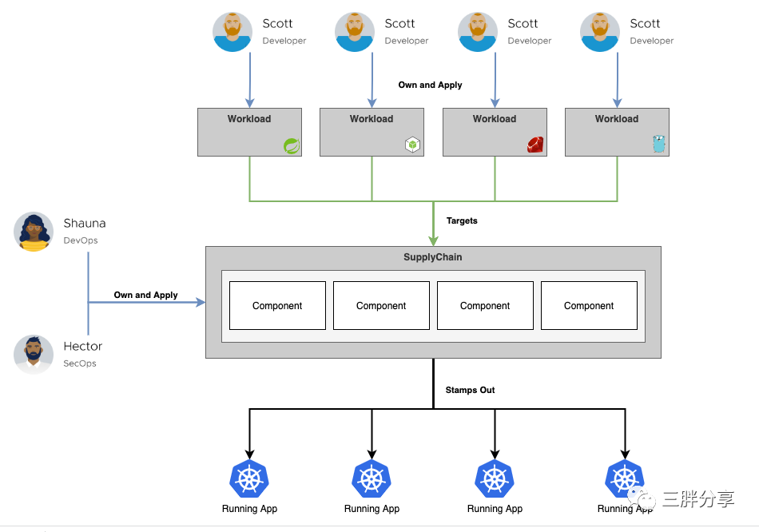Select Hector's SecOps avatar
The image size is (759, 532).
(34, 355)
